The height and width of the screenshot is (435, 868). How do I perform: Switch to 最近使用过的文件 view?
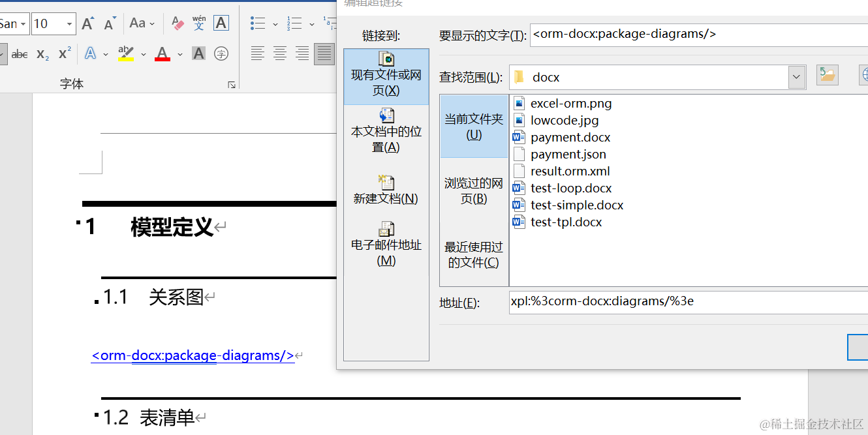point(474,254)
